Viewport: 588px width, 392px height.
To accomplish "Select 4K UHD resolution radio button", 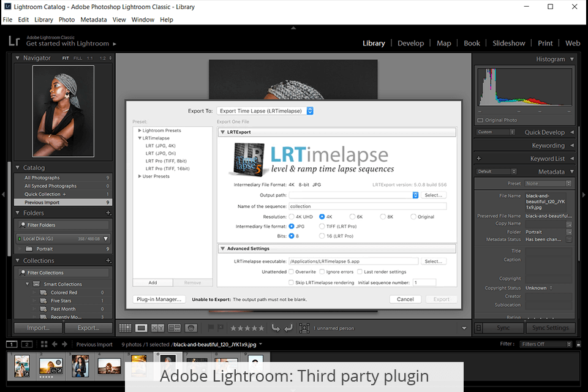I will pyautogui.click(x=292, y=217).
